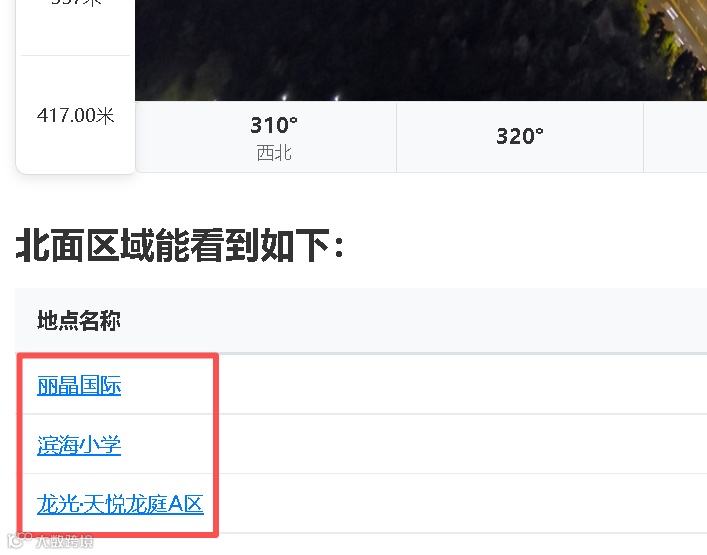
Task: Click the dark night panorama image
Action: tap(421, 50)
